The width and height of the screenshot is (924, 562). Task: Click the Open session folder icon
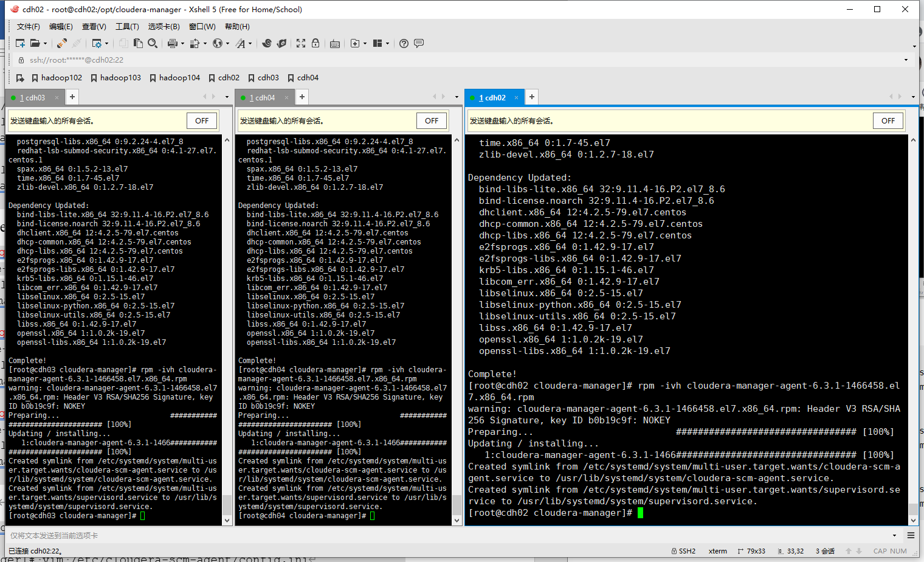(35, 43)
